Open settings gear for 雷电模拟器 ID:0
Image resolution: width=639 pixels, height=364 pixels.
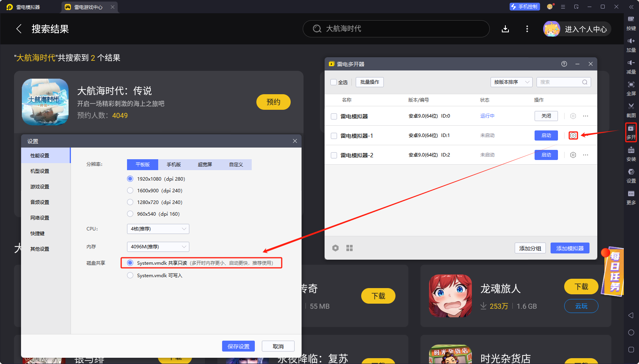click(x=573, y=116)
